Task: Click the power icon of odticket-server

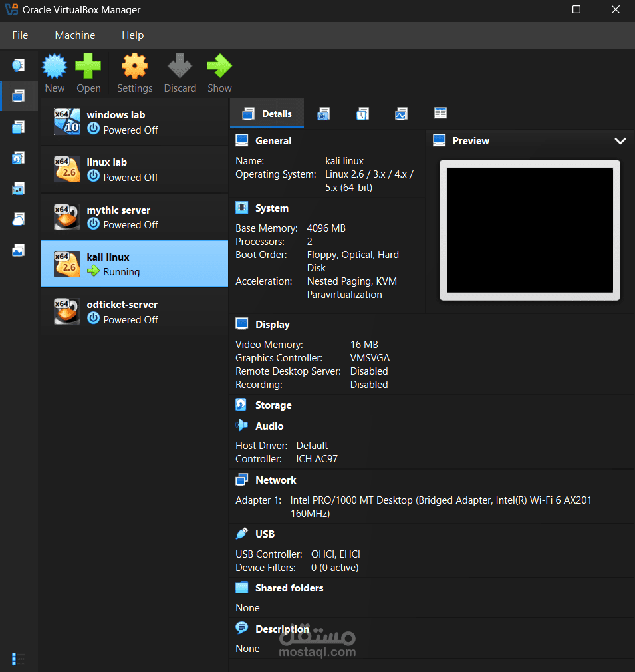Action: [x=93, y=319]
